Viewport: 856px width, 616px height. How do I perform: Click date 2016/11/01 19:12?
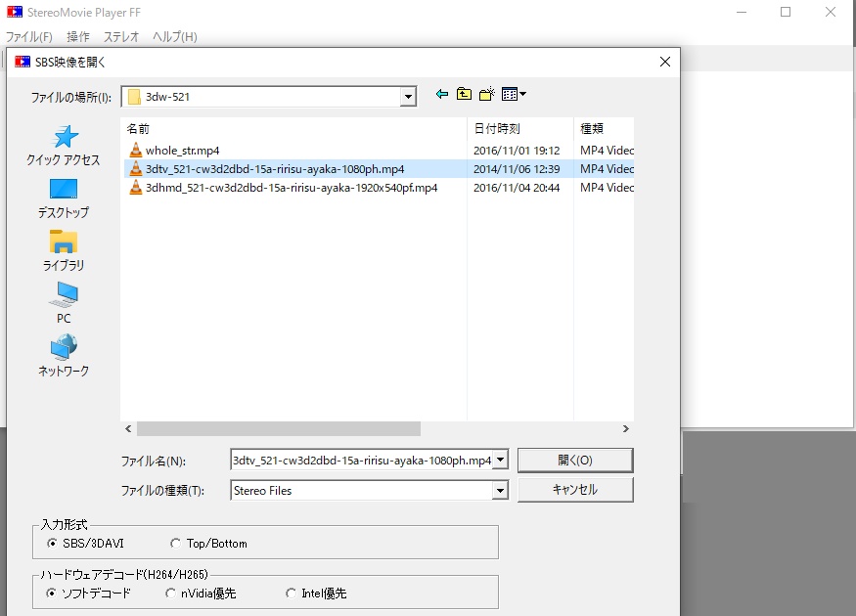coord(517,150)
